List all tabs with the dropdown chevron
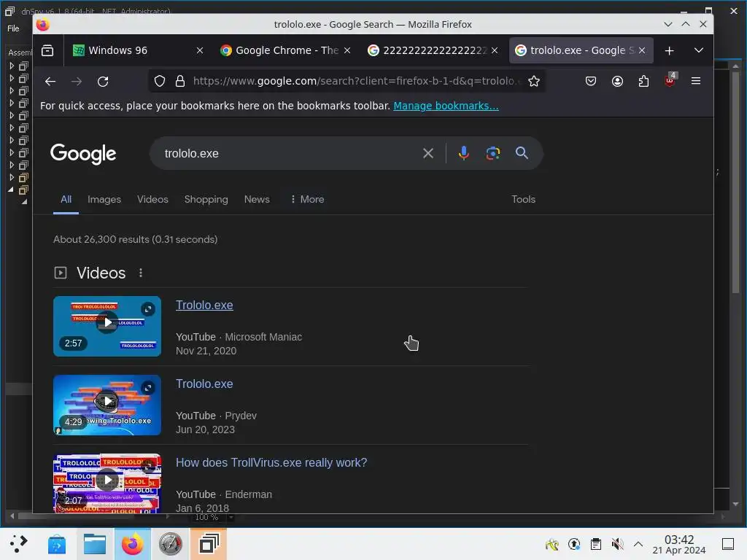This screenshot has height=560, width=747. [x=699, y=50]
